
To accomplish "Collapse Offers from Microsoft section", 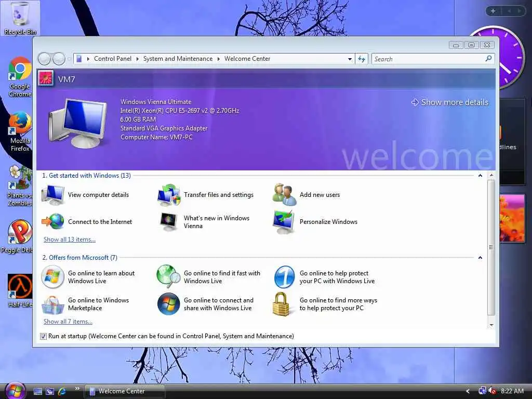I will pyautogui.click(x=480, y=258).
